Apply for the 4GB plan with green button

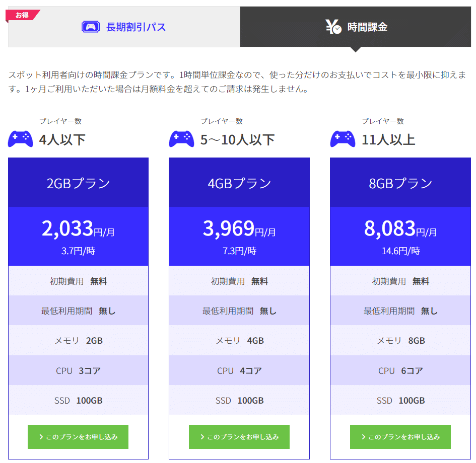pos(239,437)
